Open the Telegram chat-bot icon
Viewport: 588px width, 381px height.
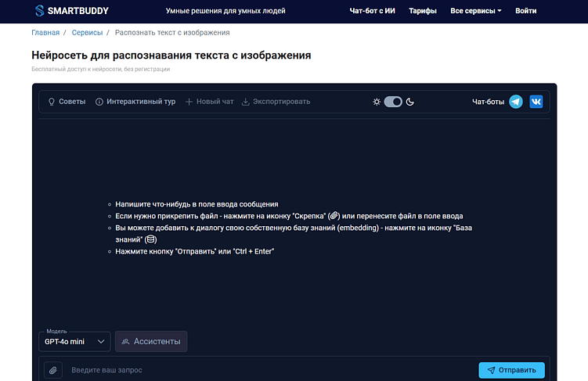pyautogui.click(x=516, y=102)
